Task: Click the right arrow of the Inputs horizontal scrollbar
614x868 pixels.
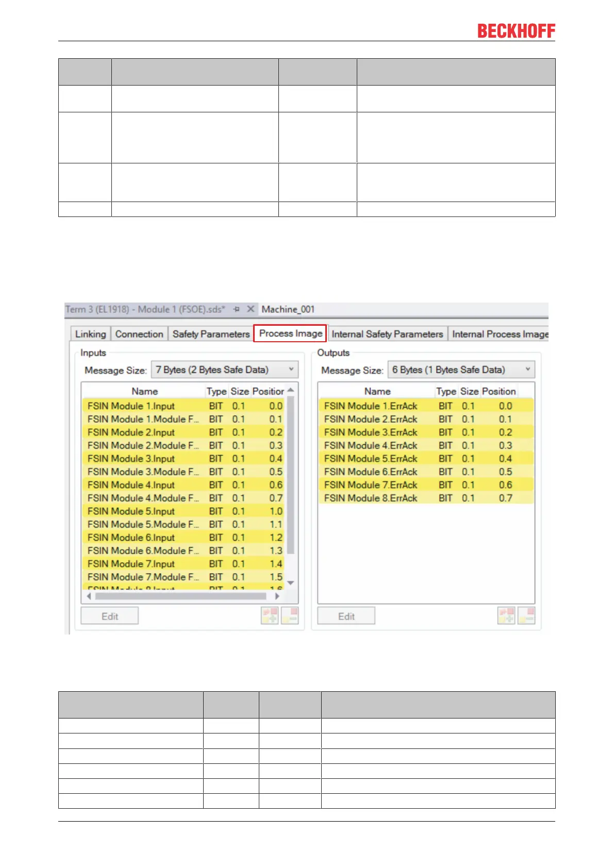Action: click(x=277, y=596)
